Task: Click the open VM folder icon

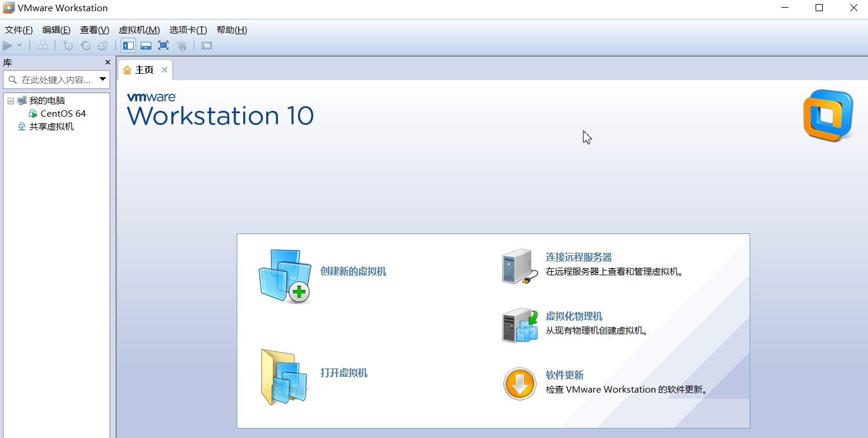Action: (284, 377)
